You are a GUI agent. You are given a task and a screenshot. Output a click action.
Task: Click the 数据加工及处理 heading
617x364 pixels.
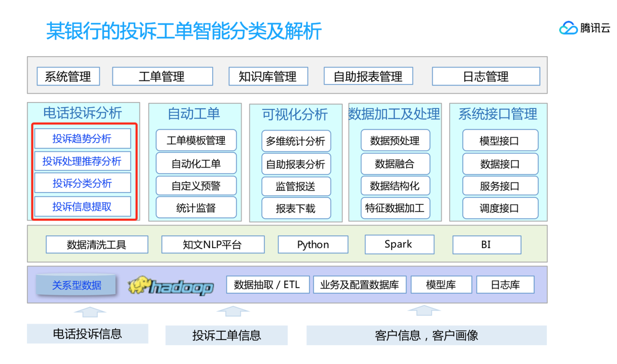[x=395, y=114]
